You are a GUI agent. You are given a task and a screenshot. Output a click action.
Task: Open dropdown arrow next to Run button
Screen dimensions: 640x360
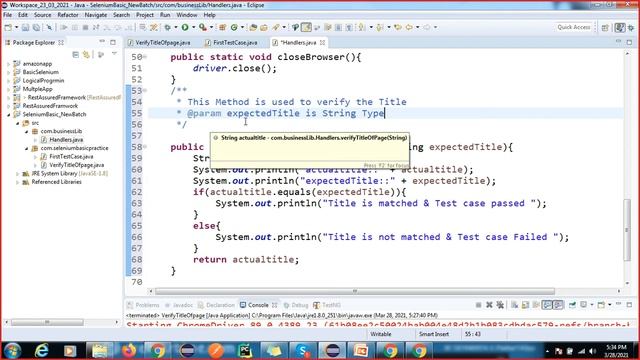tap(193, 27)
